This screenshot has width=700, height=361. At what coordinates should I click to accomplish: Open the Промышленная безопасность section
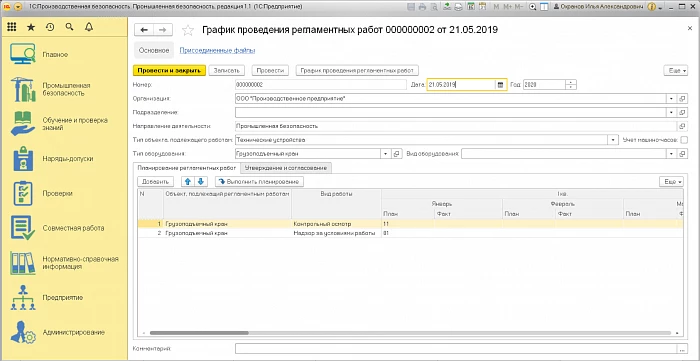(66, 89)
